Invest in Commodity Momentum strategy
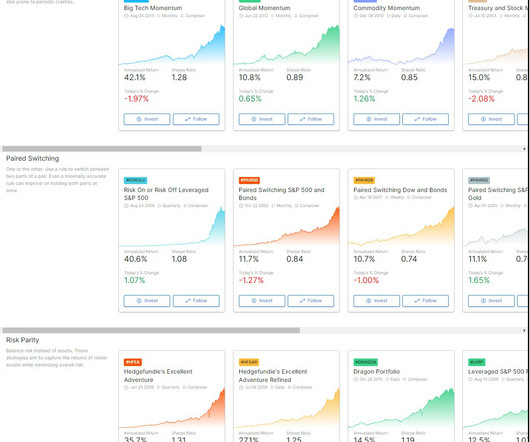The image size is (530, 442). (x=377, y=119)
